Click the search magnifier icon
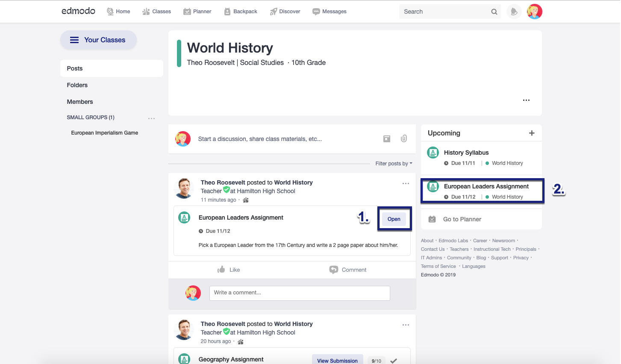This screenshot has width=621, height=364. click(494, 12)
